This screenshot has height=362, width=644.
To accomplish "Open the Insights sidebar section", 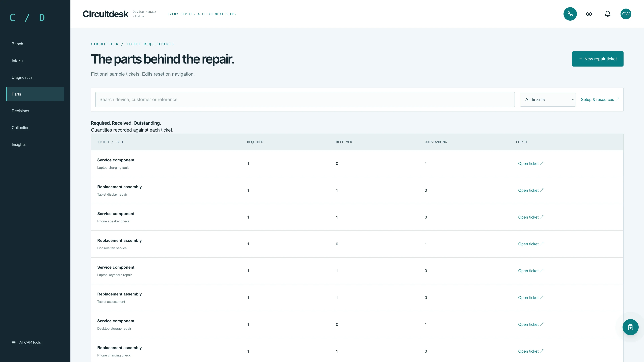I will (x=35, y=144).
